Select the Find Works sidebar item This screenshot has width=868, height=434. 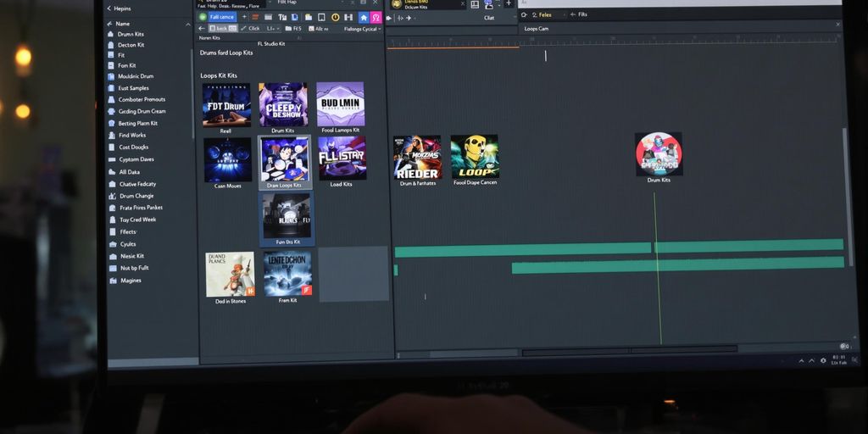[x=131, y=135]
